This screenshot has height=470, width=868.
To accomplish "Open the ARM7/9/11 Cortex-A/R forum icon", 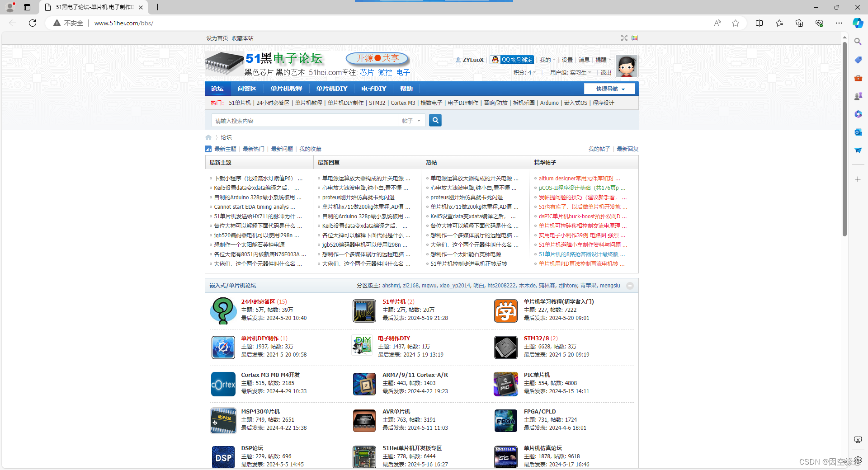I will (x=364, y=384).
